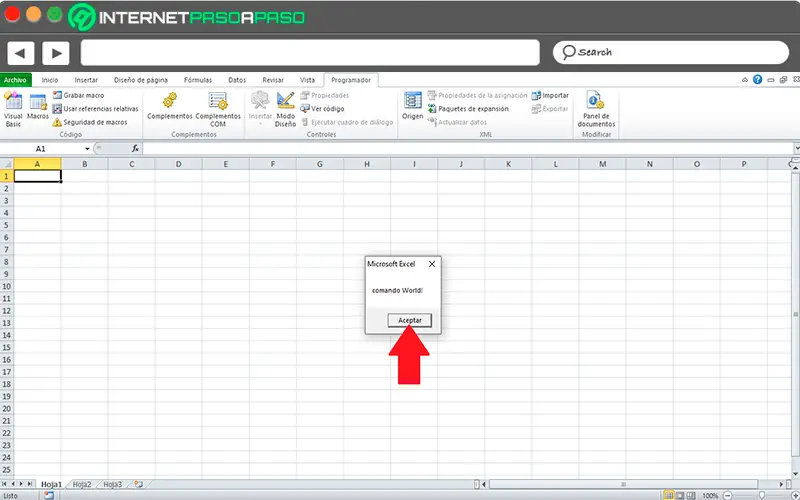Click Actualizar datos

point(457,122)
